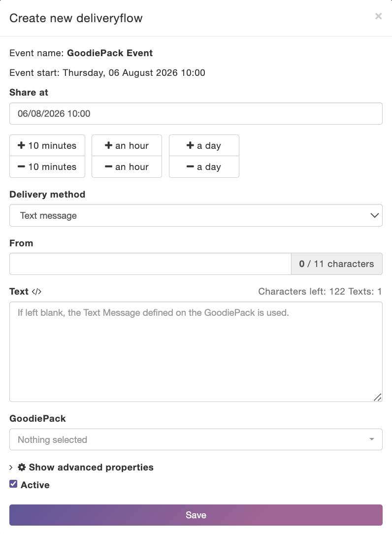The height and width of the screenshot is (534, 392).
Task: Open the Delivery method dropdown
Action: tap(196, 215)
